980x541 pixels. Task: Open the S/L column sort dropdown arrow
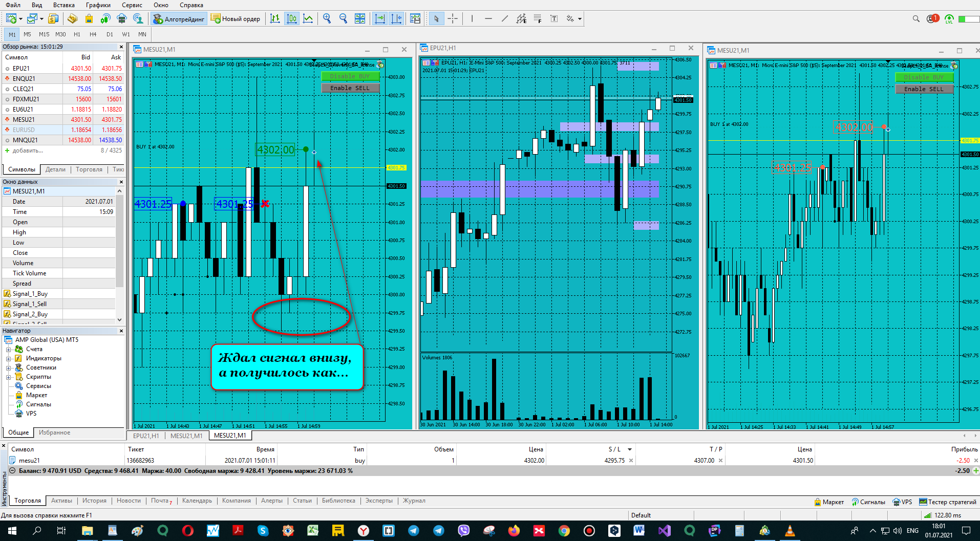click(629, 449)
